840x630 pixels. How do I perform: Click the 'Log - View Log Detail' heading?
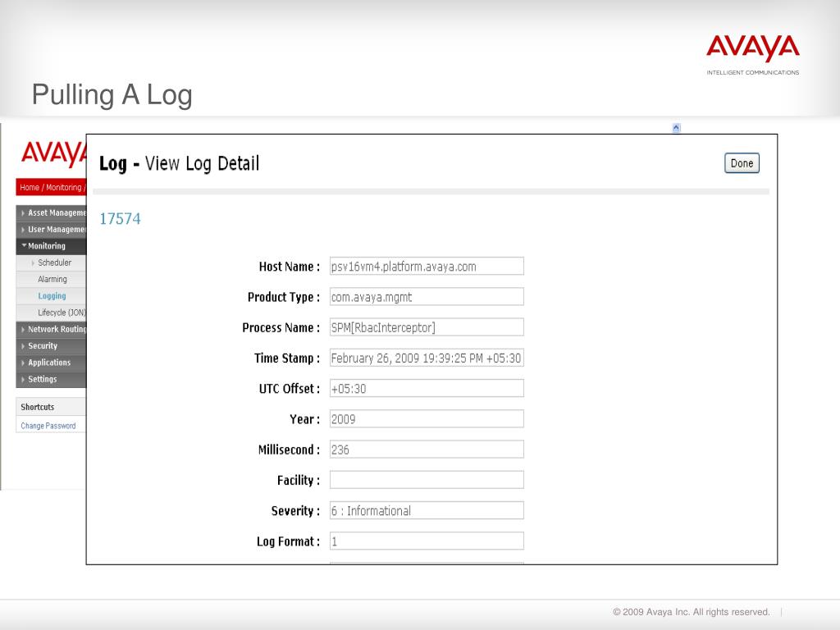[x=180, y=163]
